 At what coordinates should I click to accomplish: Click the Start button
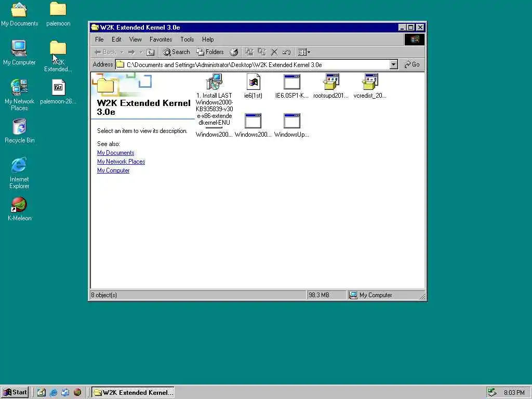pos(15,392)
